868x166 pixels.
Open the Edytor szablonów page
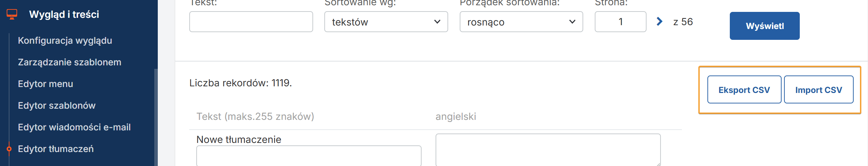(57, 106)
